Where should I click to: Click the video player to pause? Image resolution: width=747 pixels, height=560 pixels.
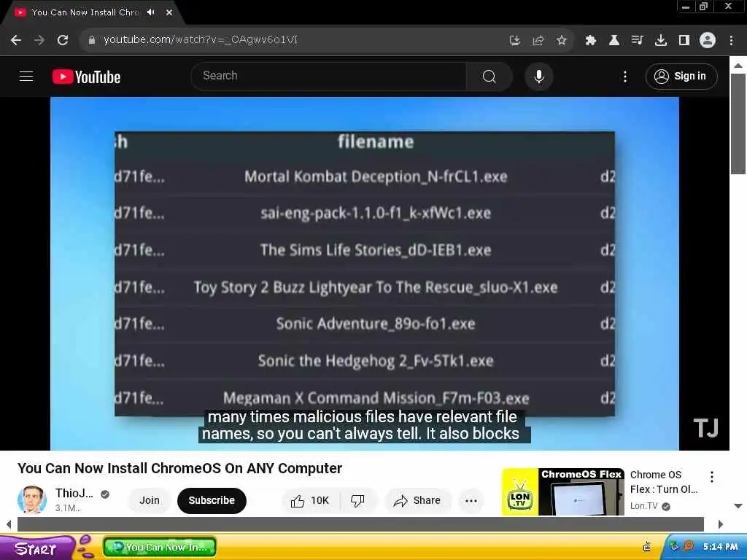point(365,273)
